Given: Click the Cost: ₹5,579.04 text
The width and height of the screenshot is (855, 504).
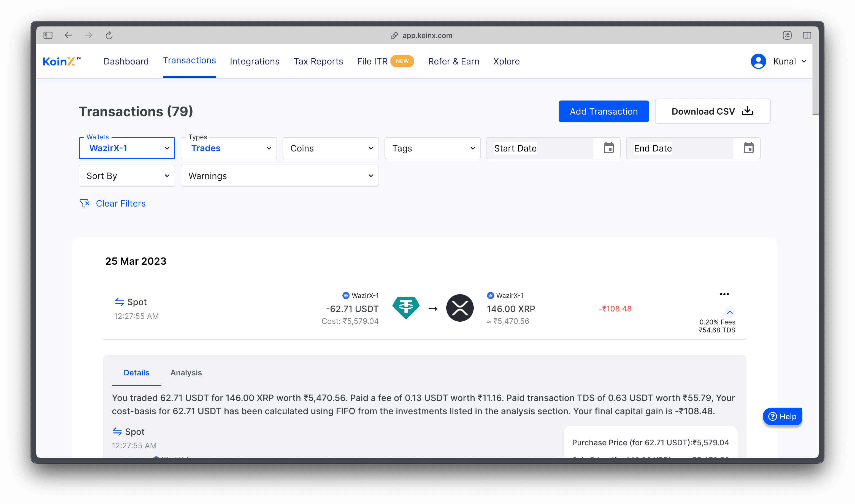Looking at the screenshot, I should (x=350, y=321).
